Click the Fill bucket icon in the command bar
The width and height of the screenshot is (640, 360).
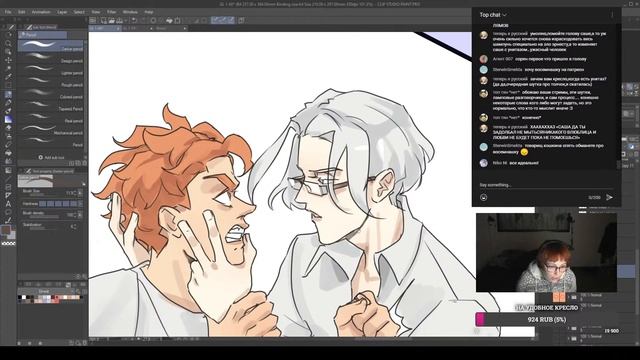(x=169, y=20)
